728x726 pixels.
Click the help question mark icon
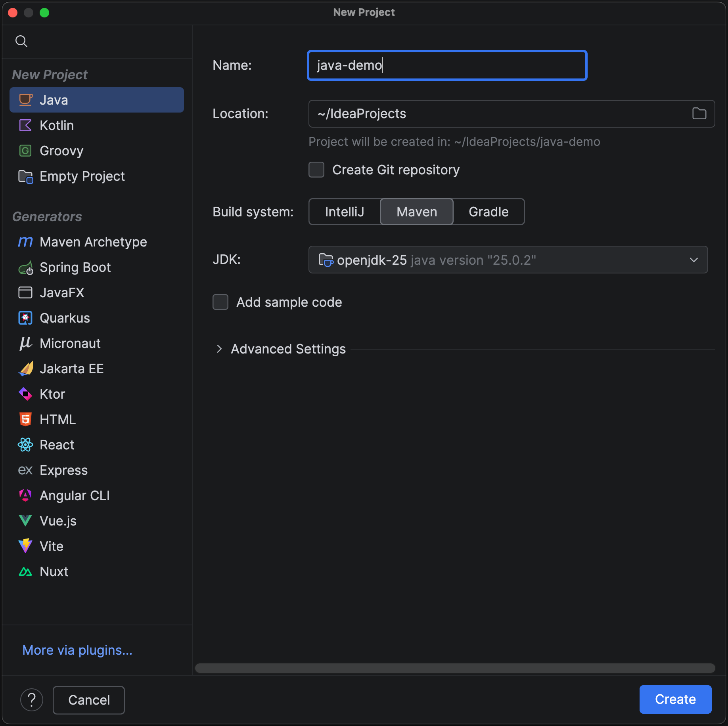32,700
